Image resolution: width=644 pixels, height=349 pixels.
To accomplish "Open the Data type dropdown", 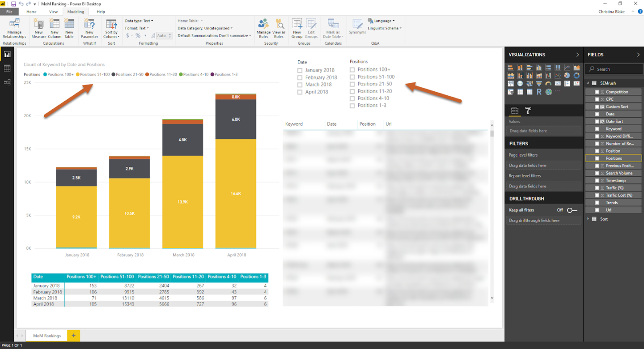I will click(139, 21).
